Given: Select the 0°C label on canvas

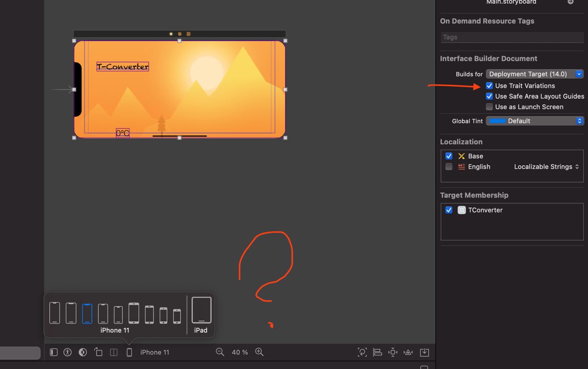Looking at the screenshot, I should (123, 133).
